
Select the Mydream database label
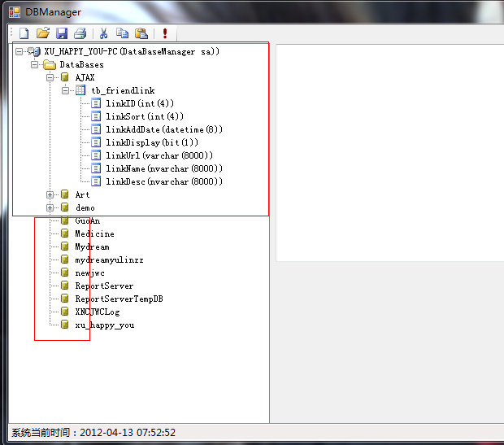point(92,246)
